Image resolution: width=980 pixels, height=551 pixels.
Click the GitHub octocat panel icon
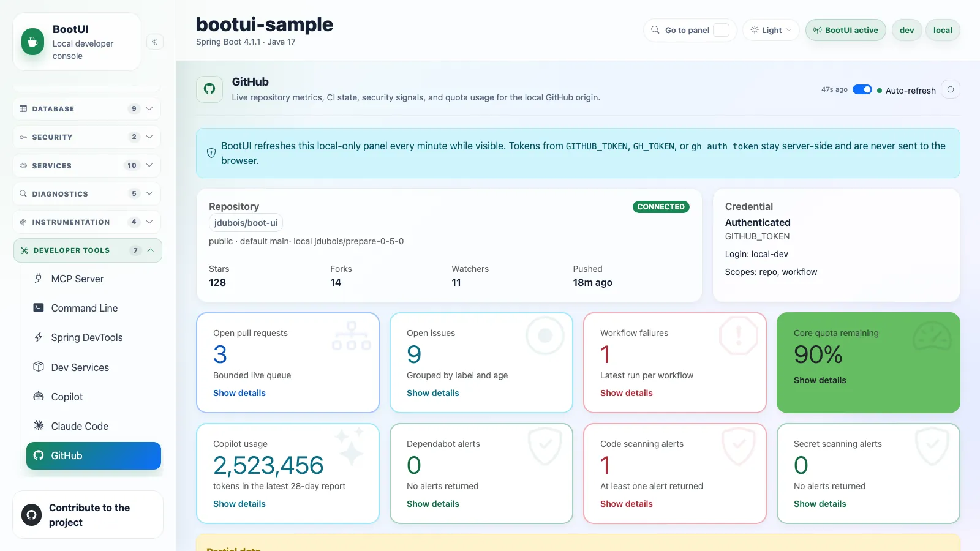(209, 89)
